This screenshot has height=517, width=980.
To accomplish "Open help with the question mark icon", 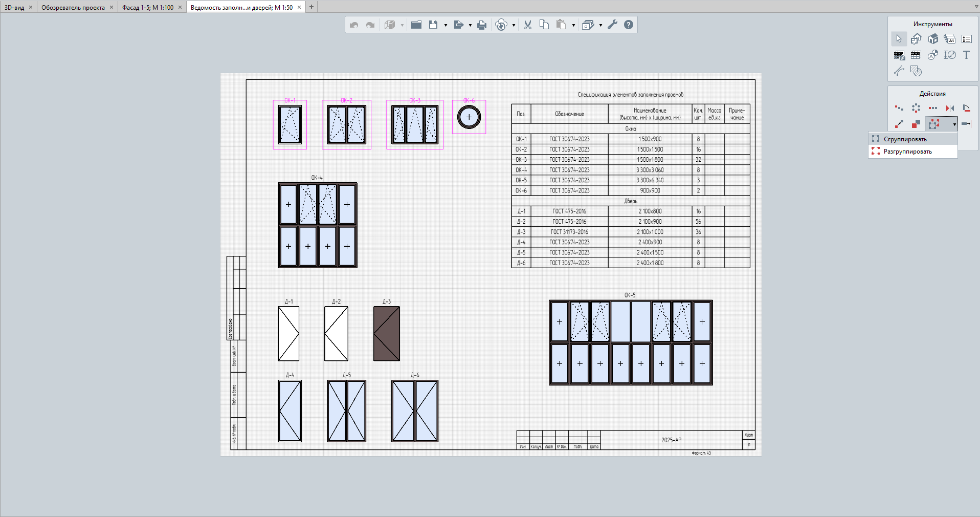I will click(x=629, y=25).
